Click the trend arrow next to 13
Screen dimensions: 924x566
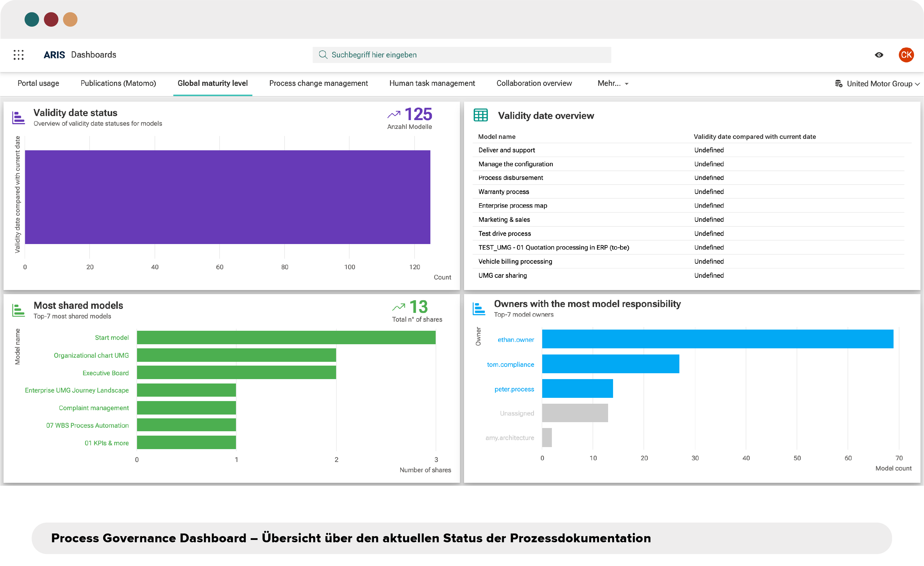click(399, 307)
